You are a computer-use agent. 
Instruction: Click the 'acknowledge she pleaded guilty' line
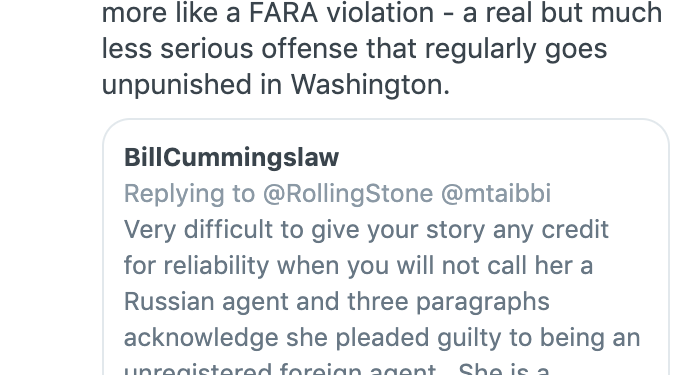(382, 338)
